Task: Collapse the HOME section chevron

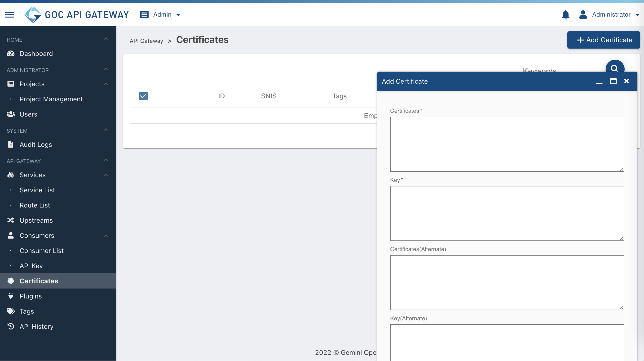Action: 106,39
